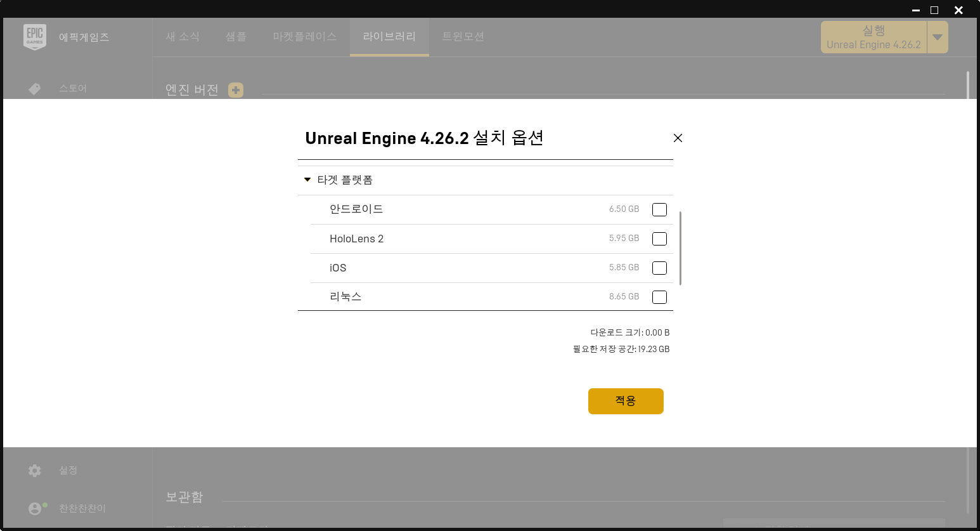Image resolution: width=980 pixels, height=531 pixels.
Task: Open the 트윈모션 tab
Action: click(463, 37)
